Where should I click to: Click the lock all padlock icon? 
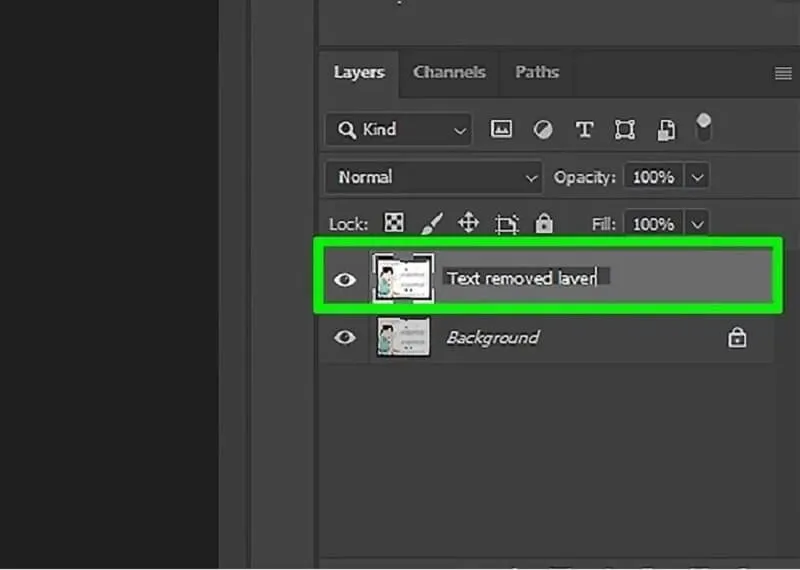click(543, 224)
